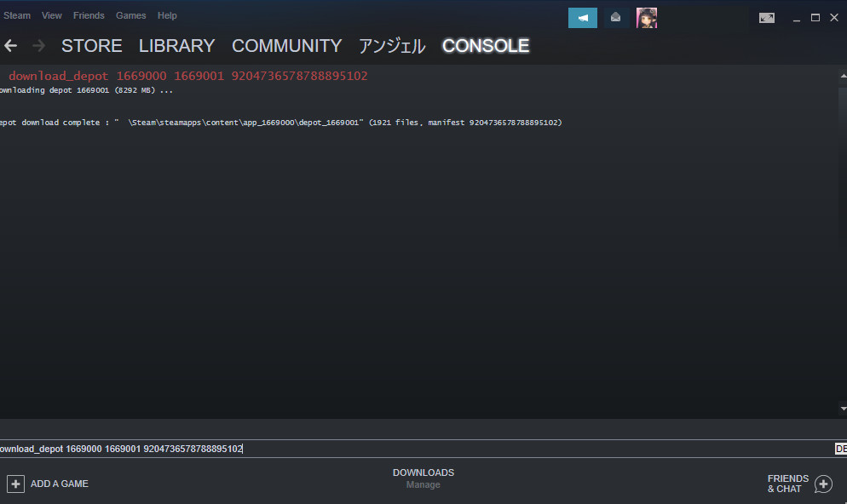Click the announcements megaphone icon
This screenshot has height=504, width=847.
click(582, 18)
